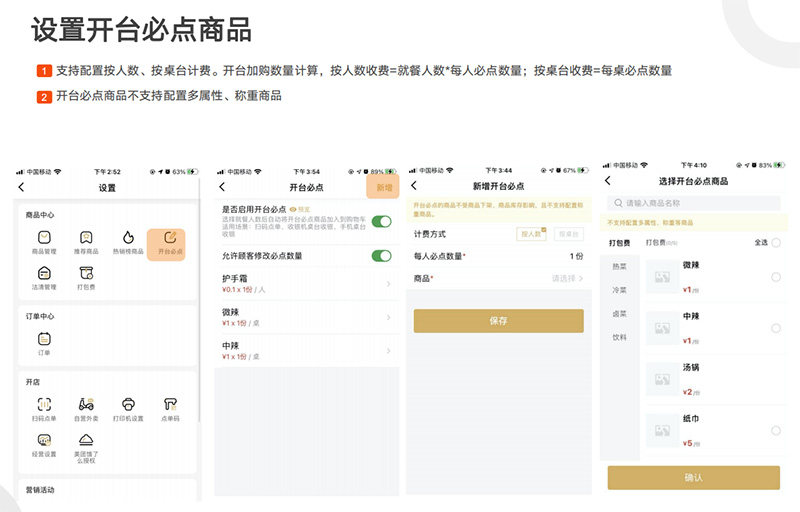
Task: Select 按桌台 billing method
Action: click(x=568, y=234)
